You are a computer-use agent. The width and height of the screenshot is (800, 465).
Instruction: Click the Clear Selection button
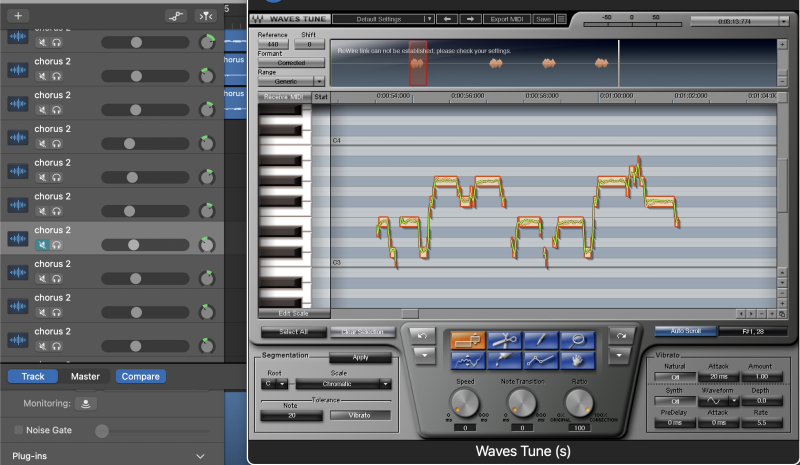(363, 332)
